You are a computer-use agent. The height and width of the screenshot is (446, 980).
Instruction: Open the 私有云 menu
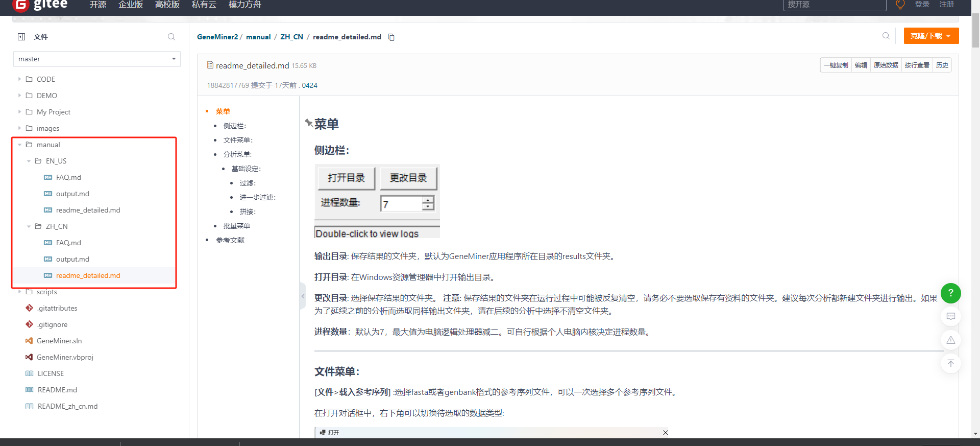click(204, 5)
